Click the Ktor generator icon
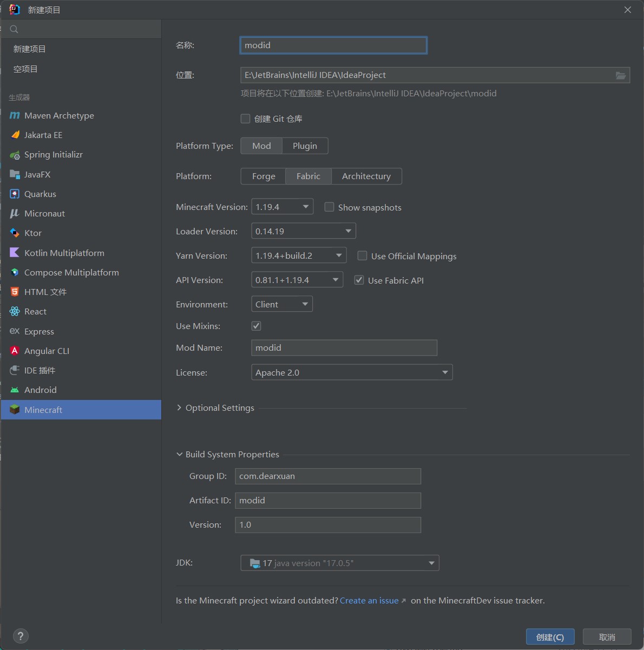Image resolution: width=644 pixels, height=650 pixels. coord(15,233)
